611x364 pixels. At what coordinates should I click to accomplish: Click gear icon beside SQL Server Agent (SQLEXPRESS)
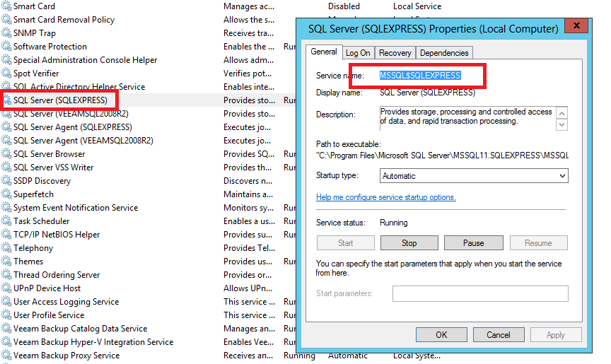pos(6,127)
